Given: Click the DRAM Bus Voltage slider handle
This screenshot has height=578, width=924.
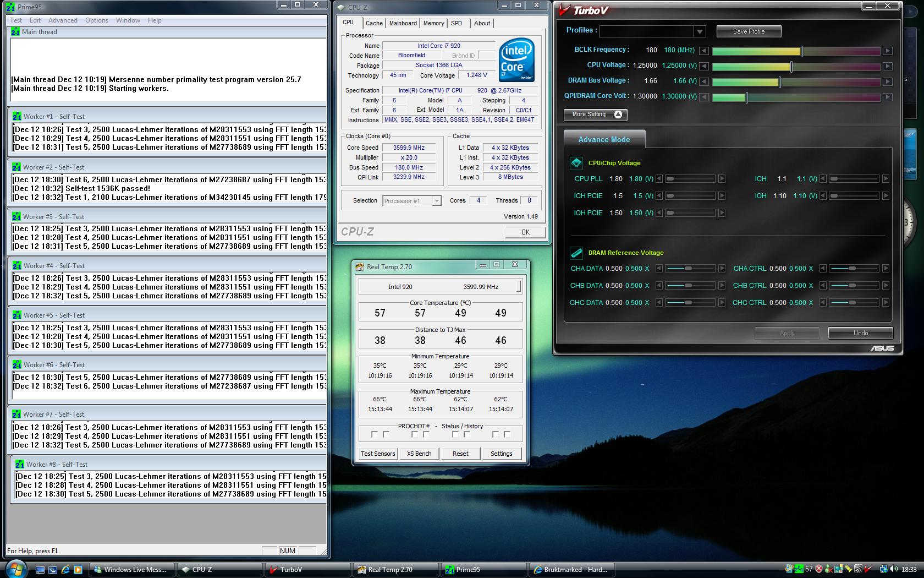Looking at the screenshot, I should tap(779, 82).
